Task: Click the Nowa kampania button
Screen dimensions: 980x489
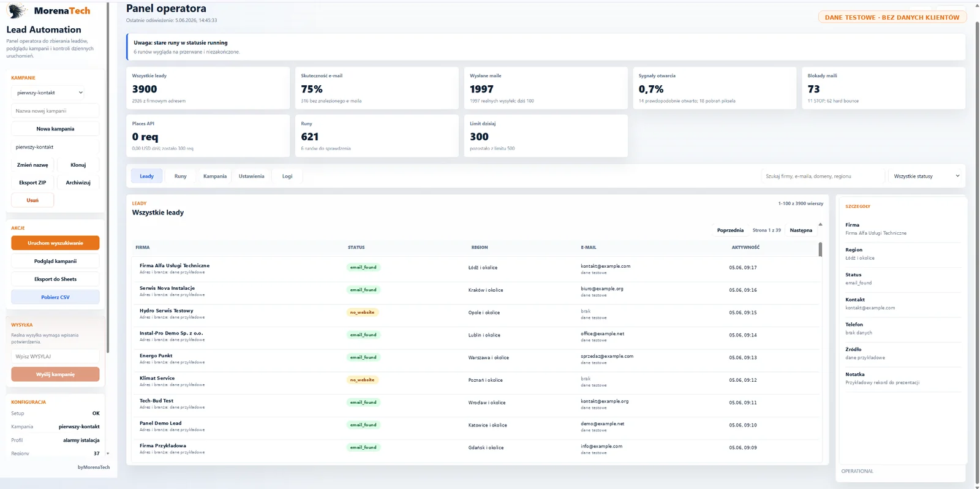Action: (55, 129)
